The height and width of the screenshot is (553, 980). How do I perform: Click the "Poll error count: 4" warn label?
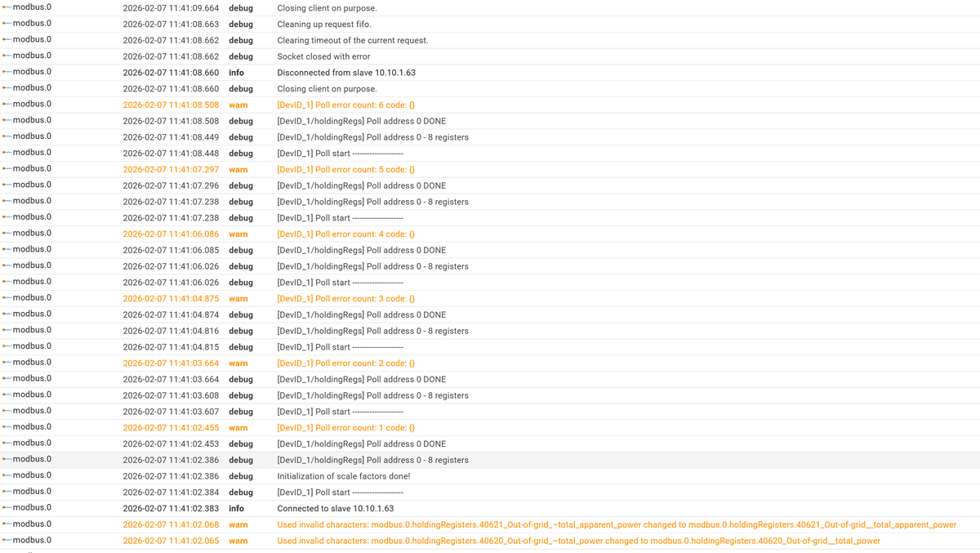[x=238, y=234]
